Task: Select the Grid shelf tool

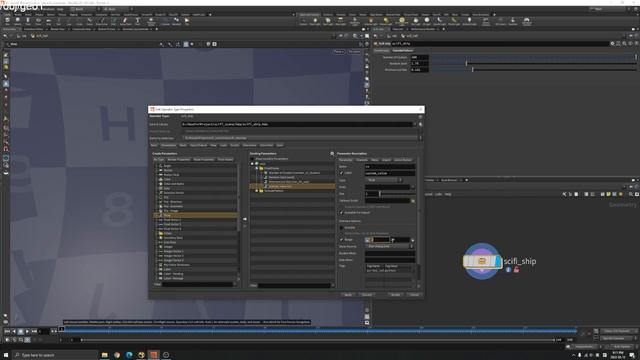Action: point(48,21)
